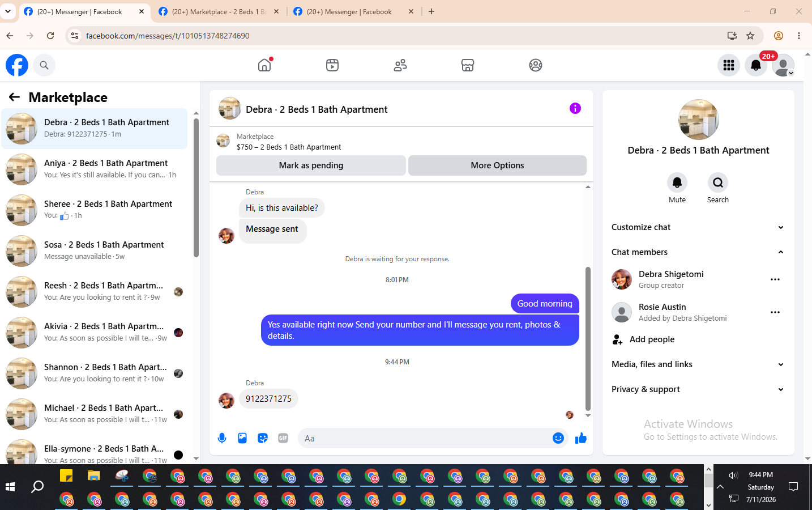Screen dimensions: 812x510
Task: Open Sosa 2 Beds 1 Bath chat
Action: click(x=95, y=250)
